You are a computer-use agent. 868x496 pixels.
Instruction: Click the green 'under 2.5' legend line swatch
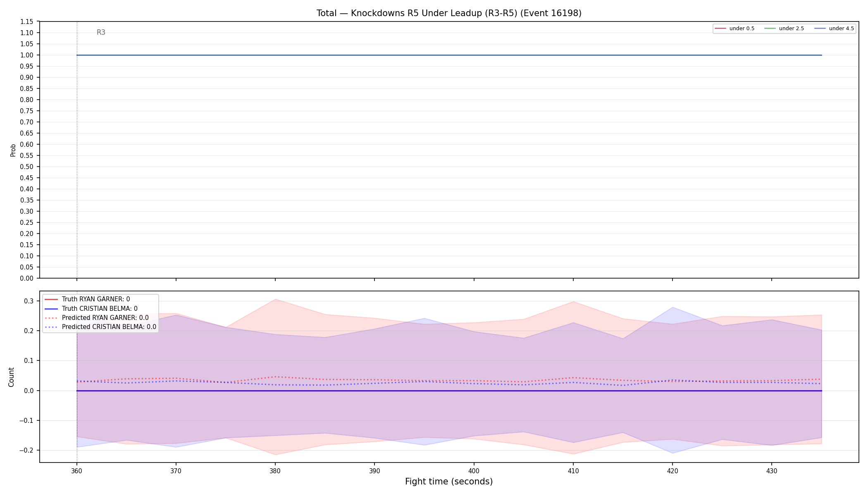770,29
